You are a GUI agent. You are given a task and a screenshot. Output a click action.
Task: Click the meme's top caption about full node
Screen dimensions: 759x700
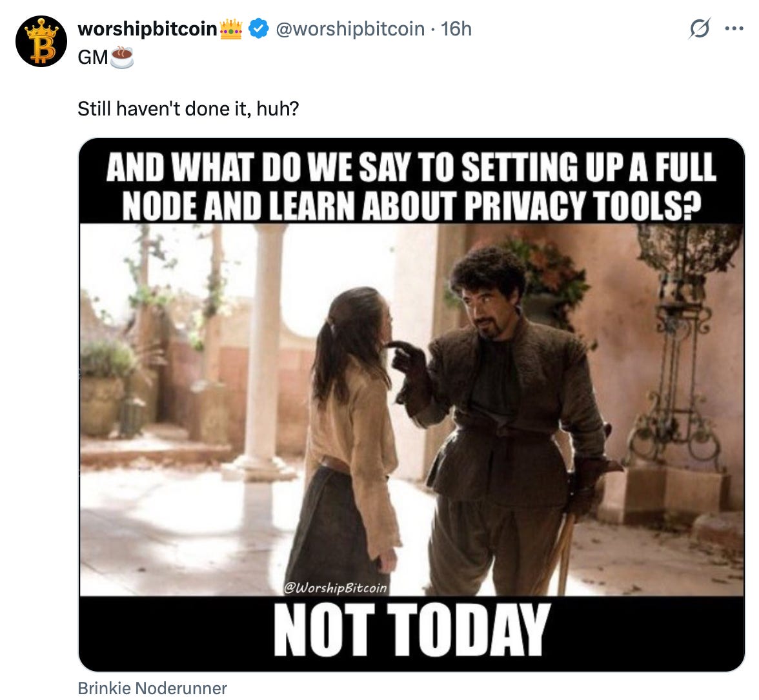coord(412,186)
